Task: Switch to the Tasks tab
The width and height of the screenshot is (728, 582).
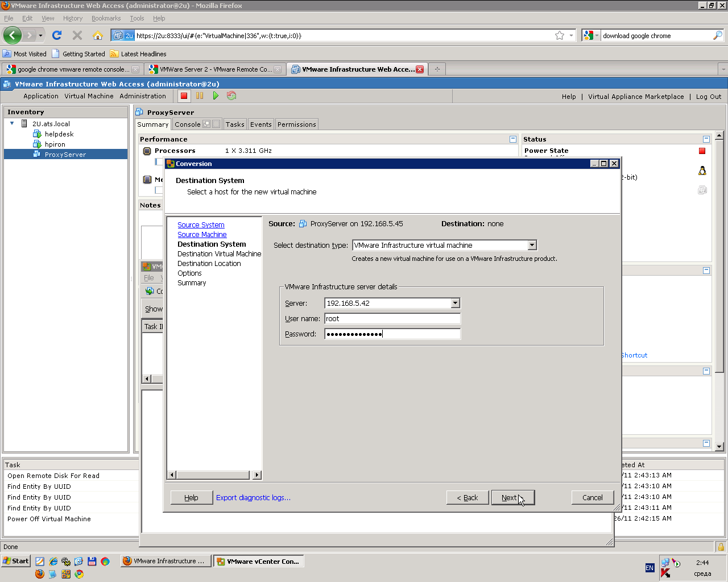Action: (235, 124)
